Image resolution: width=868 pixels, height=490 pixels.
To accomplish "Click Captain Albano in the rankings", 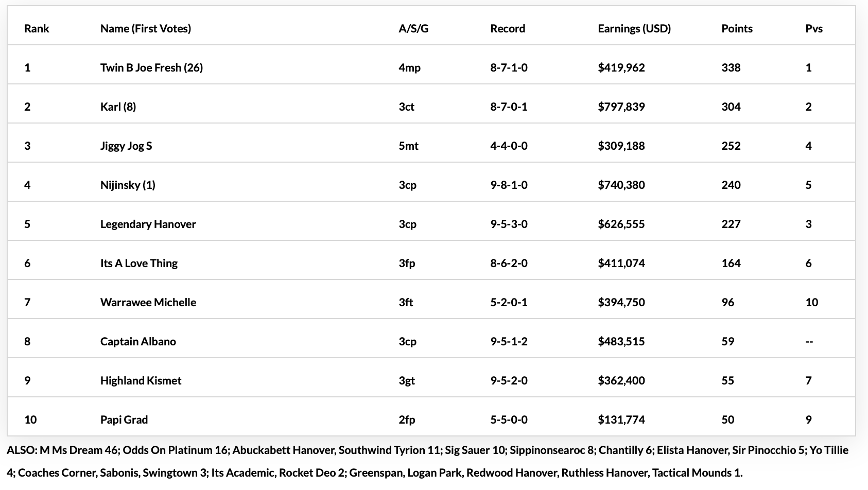I will tap(138, 341).
